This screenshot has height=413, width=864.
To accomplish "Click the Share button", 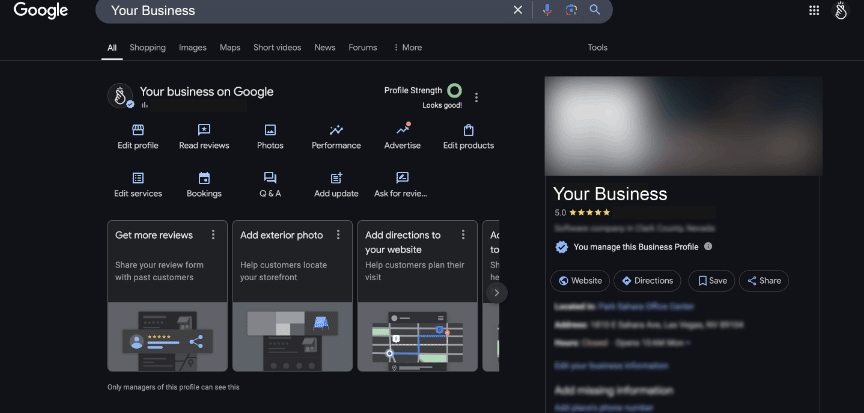I will click(764, 281).
